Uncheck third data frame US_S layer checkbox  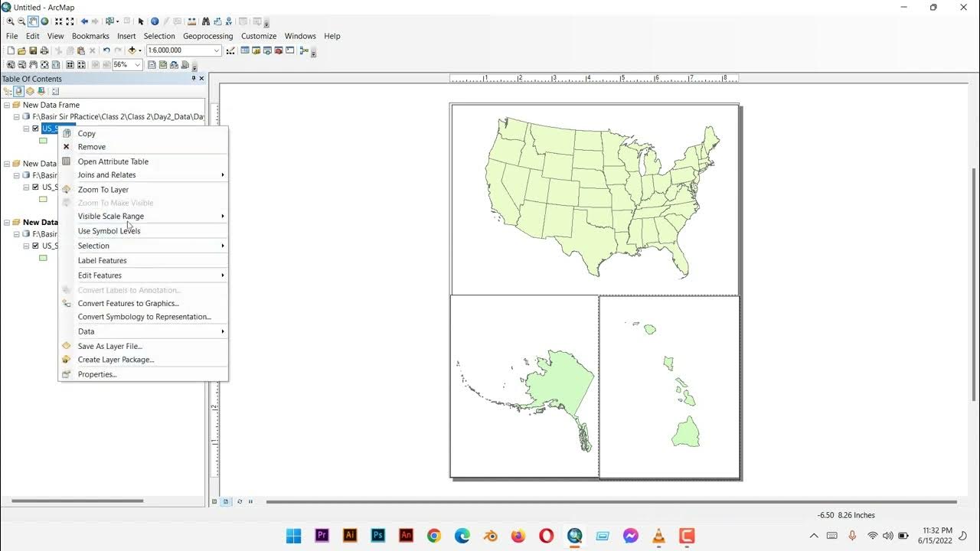pos(35,246)
